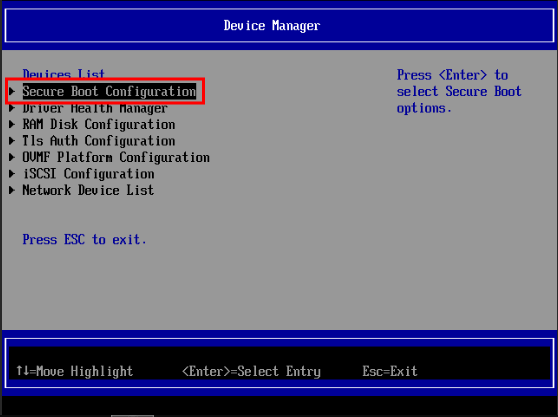
Task: Click arrow beside OVMF Platform Configuration
Action: pos(12,157)
